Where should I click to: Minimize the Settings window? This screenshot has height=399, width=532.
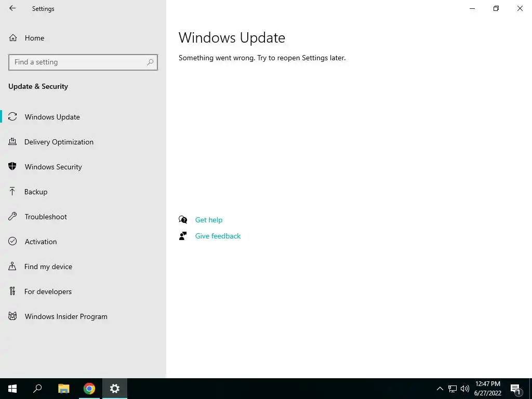pyautogui.click(x=472, y=8)
